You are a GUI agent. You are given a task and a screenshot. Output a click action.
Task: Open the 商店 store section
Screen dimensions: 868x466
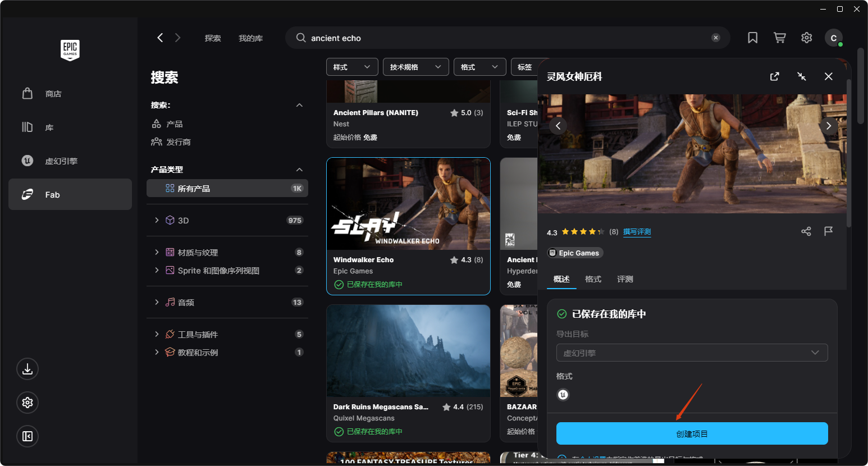pos(70,94)
